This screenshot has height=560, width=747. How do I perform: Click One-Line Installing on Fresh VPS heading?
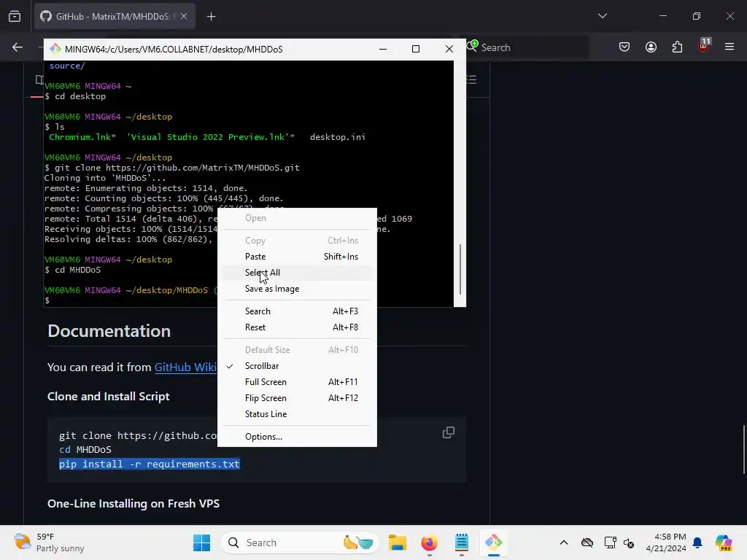(133, 503)
